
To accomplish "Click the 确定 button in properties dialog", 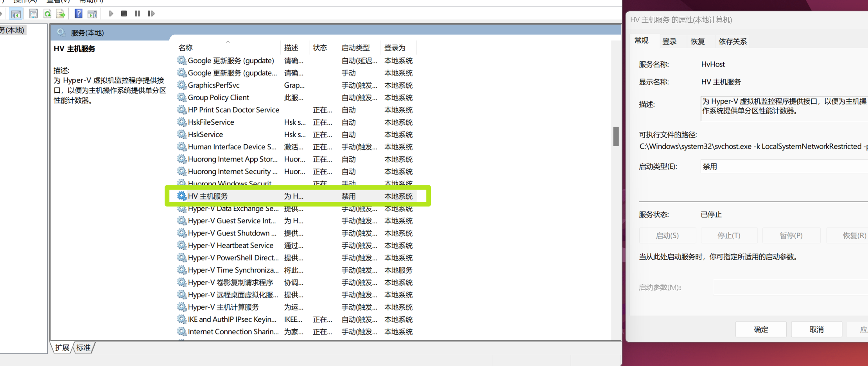I will click(x=760, y=330).
